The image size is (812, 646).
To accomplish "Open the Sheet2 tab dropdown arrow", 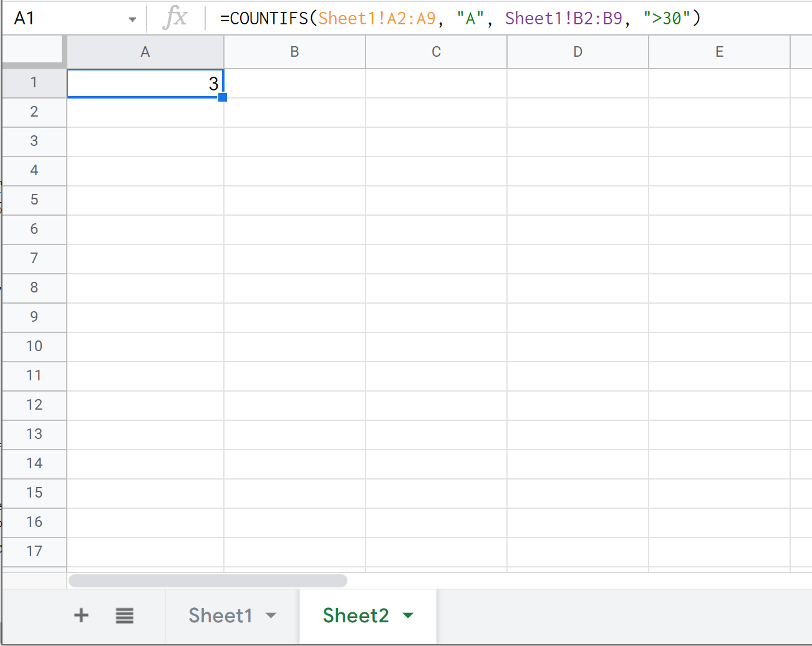I will pyautogui.click(x=408, y=615).
